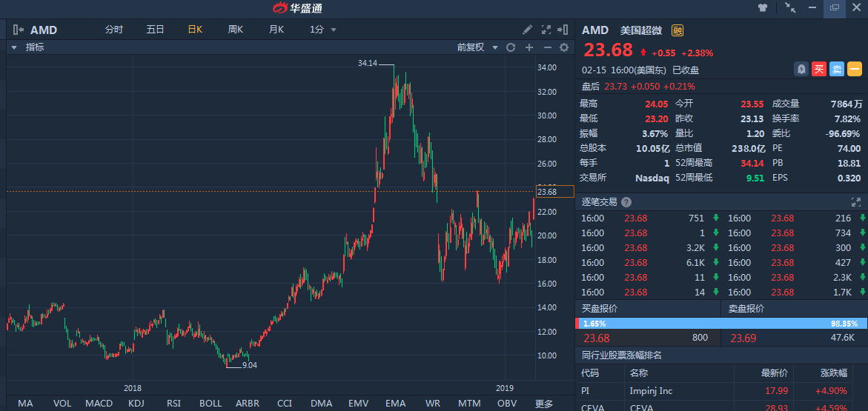Toggle the ARBR indicator

click(248, 404)
